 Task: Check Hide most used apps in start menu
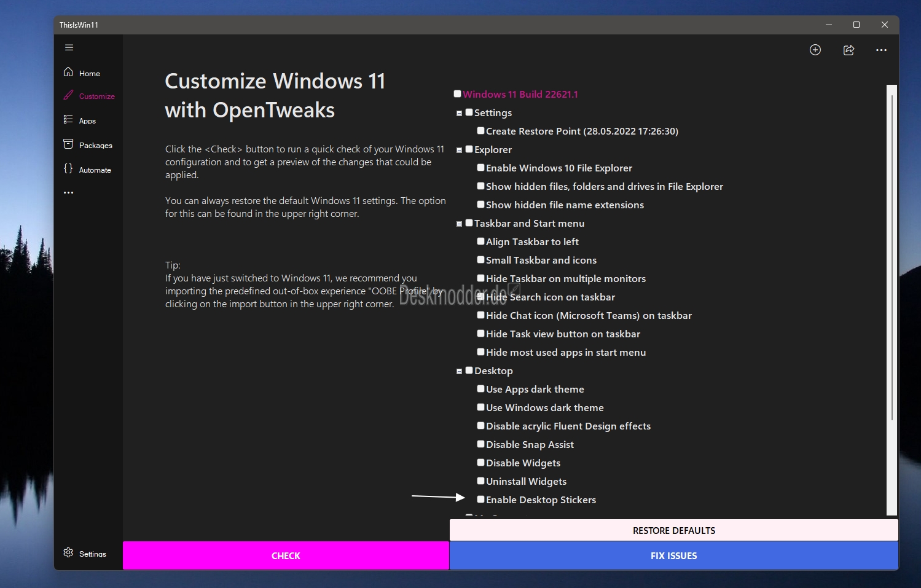[480, 351]
